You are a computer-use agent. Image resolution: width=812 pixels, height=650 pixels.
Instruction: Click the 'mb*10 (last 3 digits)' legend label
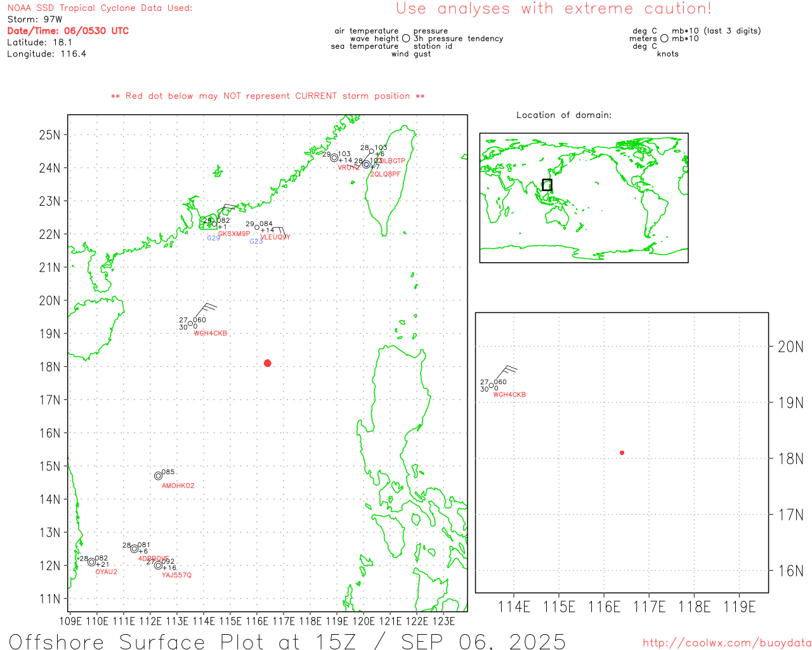tap(716, 31)
